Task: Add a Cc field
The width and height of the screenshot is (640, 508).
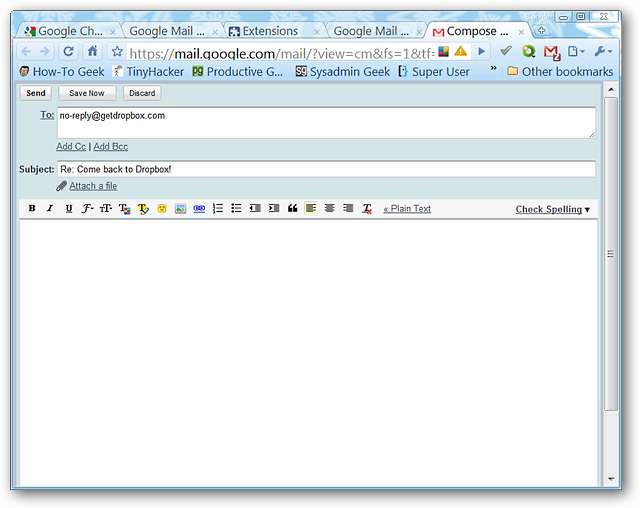Action: pyautogui.click(x=71, y=146)
